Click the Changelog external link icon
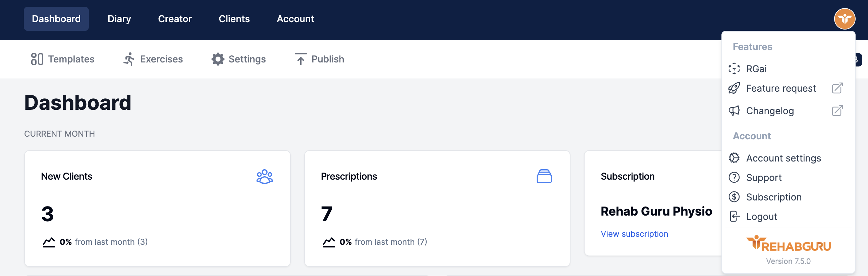The height and width of the screenshot is (276, 868). tap(837, 111)
